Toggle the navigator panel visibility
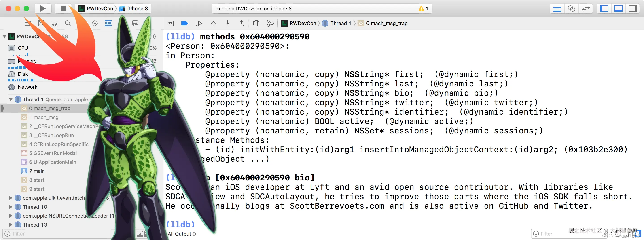The width and height of the screenshot is (644, 240). click(604, 9)
